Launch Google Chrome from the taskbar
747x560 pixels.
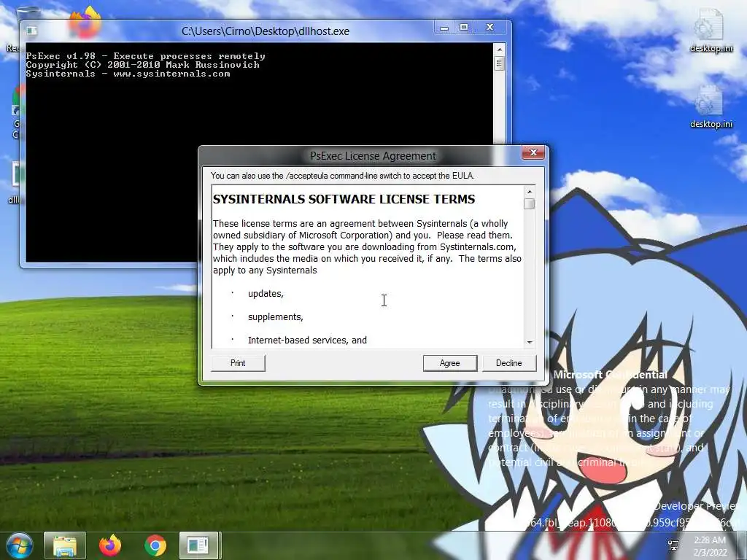[x=155, y=545]
